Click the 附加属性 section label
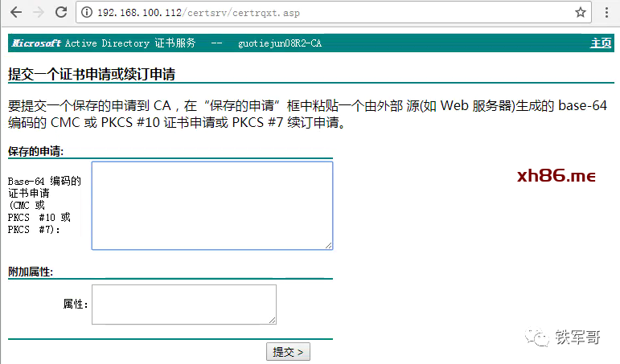Viewport: 620px width, 364px height. 31,272
